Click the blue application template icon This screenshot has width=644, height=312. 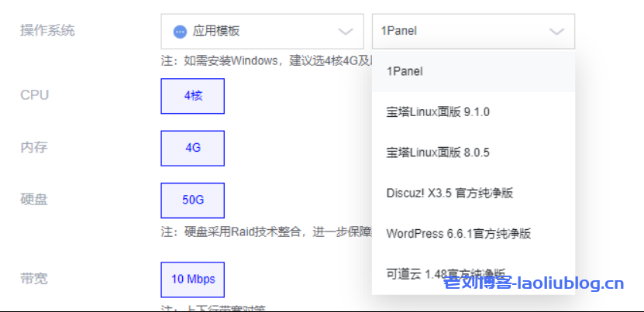pos(180,32)
